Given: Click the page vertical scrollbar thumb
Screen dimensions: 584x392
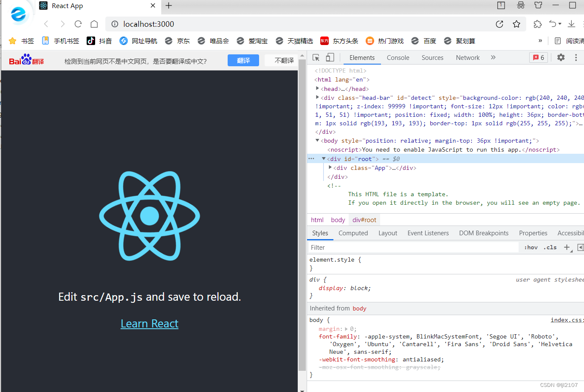Looking at the screenshot, I should tap(302, 215).
